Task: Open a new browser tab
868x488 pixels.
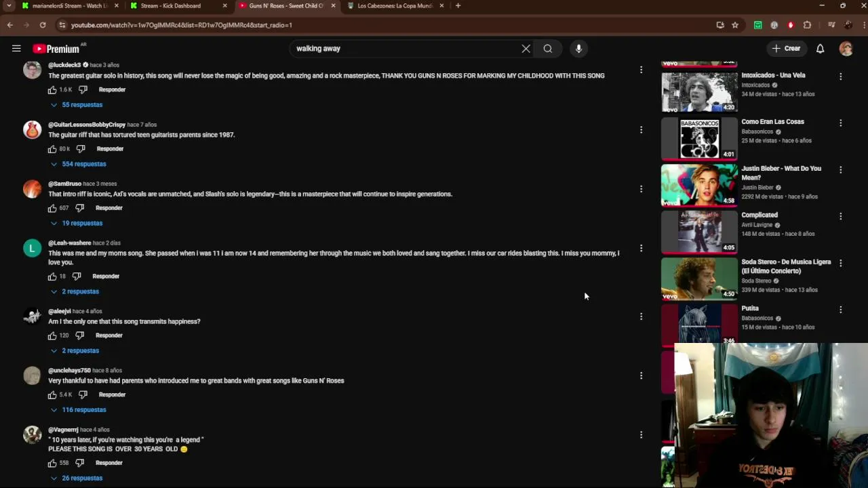Action: point(458,5)
